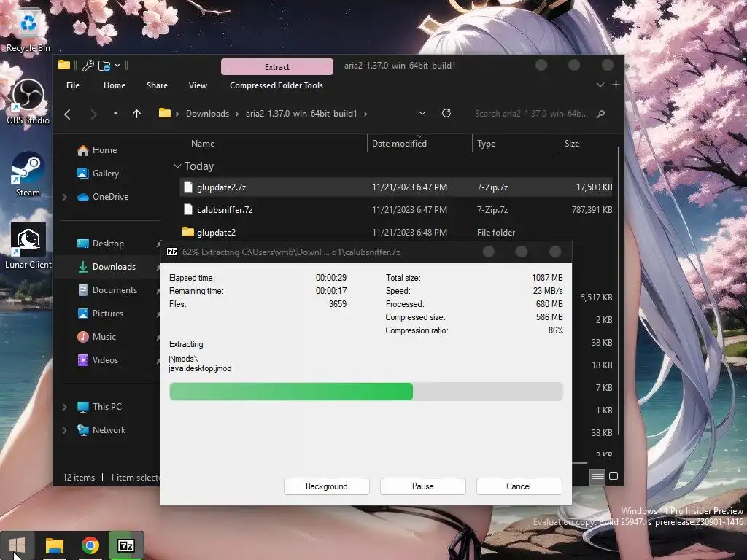
Task: Sort by the Size column header
Action: tap(572, 144)
